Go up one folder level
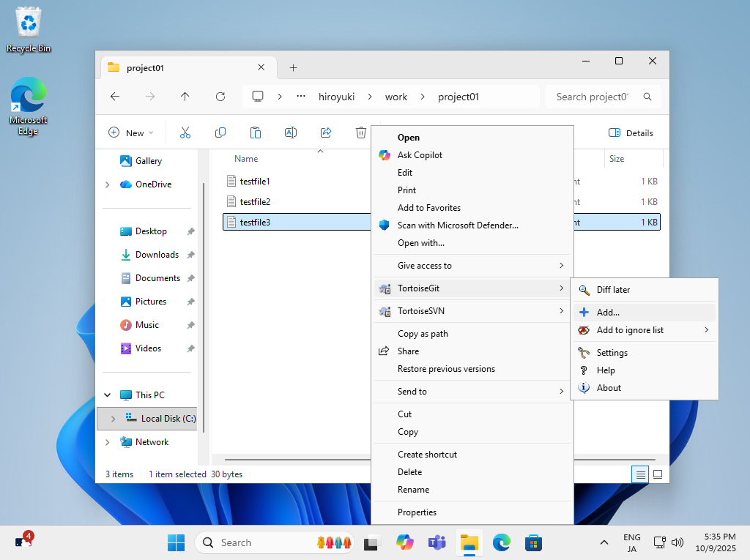Screen dimensions: 750x560 coord(185,97)
